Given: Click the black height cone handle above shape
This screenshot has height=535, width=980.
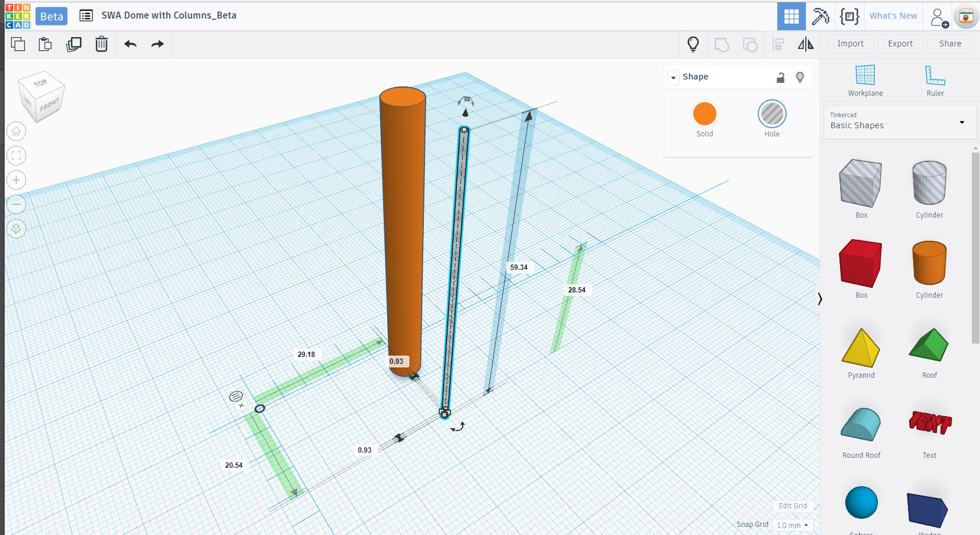Looking at the screenshot, I should click(465, 113).
